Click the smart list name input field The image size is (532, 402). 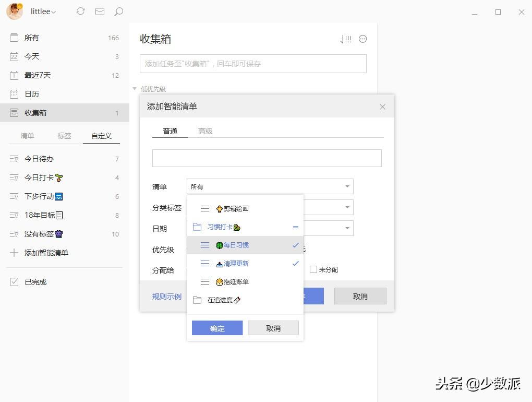[267, 158]
